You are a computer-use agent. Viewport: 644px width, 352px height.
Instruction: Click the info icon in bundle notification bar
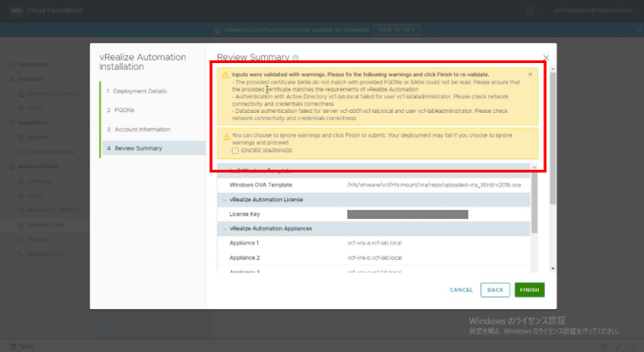[217, 30]
